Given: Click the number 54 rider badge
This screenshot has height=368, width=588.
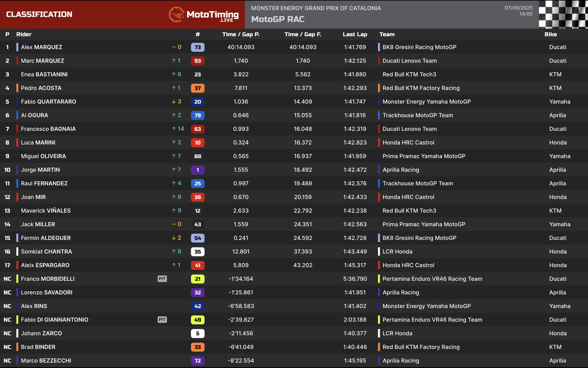Looking at the screenshot, I should 198,238.
